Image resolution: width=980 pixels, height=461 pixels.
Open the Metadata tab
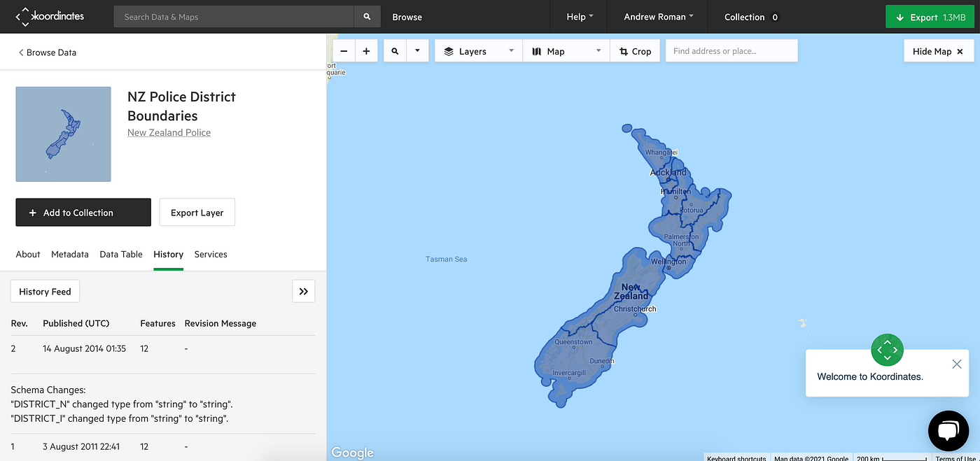point(69,254)
